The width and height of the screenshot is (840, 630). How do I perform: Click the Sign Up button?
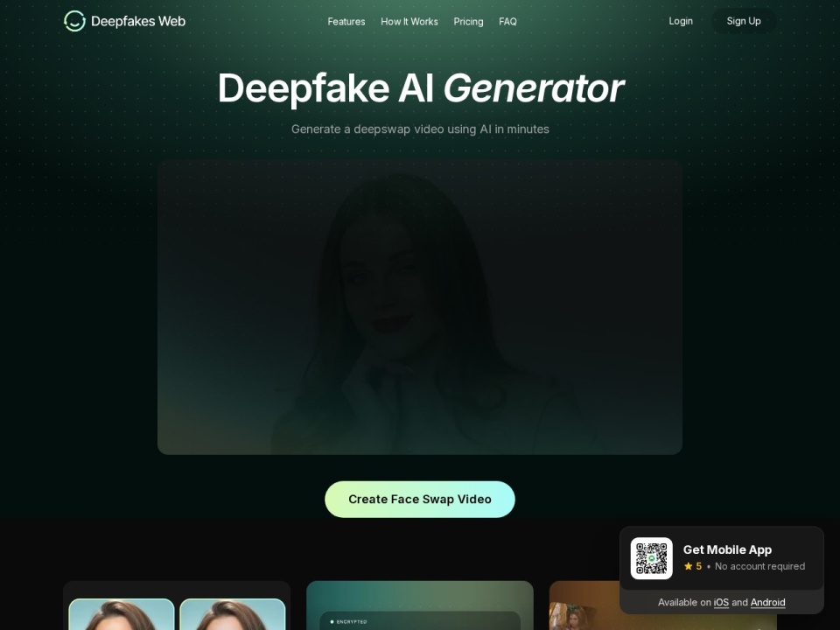click(744, 21)
